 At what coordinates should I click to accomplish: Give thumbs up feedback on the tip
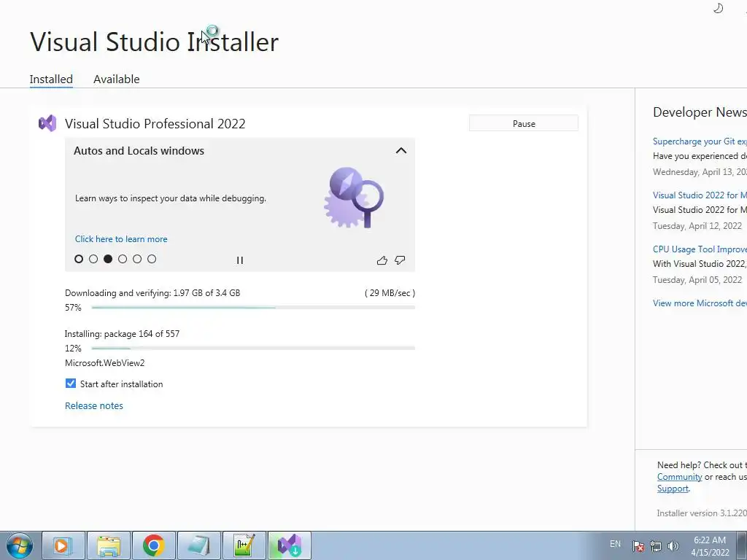382,260
